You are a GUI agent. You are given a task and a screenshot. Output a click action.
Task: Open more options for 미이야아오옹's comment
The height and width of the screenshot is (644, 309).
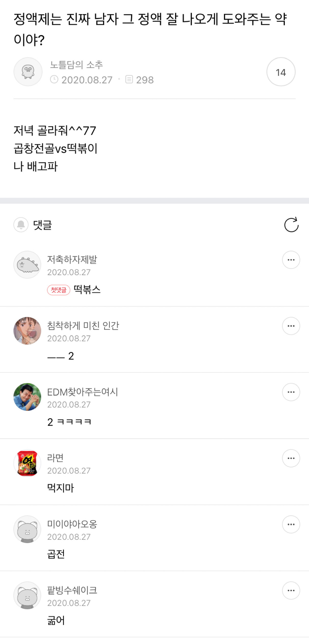[291, 524]
